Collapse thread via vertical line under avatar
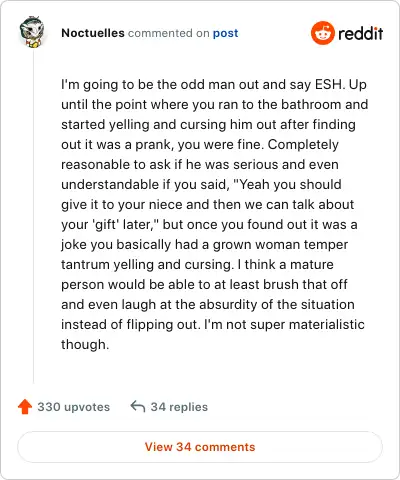Viewport: 400px width, 480px height. pos(33,216)
